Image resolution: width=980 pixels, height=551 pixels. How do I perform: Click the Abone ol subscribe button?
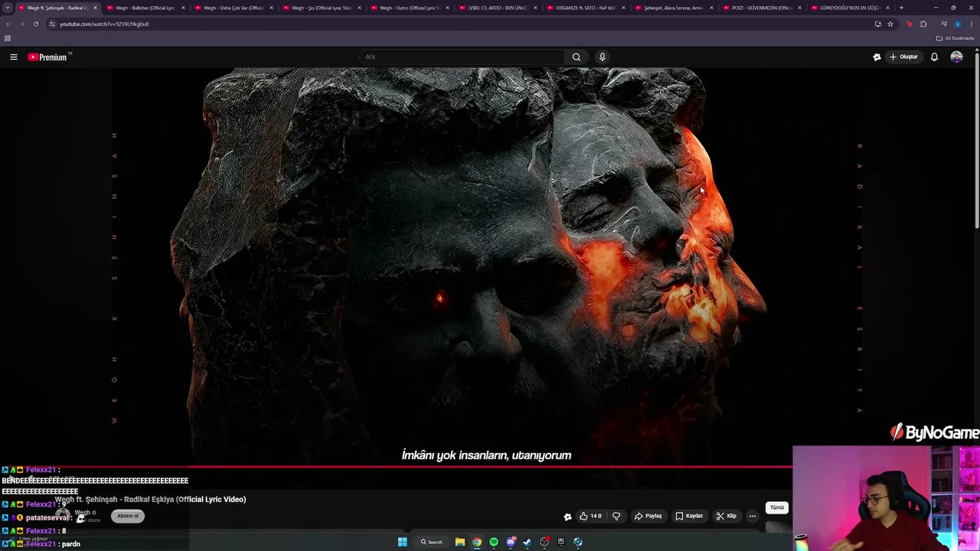(x=128, y=516)
